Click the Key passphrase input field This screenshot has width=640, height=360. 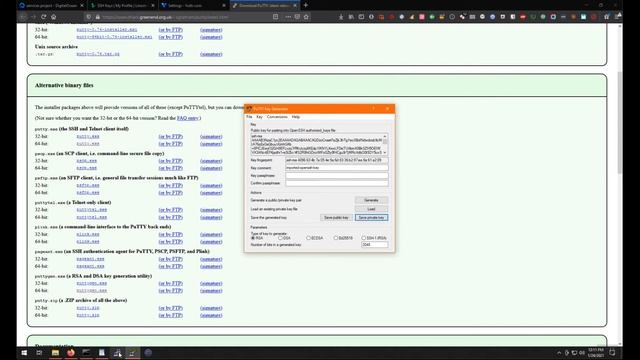coord(337,176)
